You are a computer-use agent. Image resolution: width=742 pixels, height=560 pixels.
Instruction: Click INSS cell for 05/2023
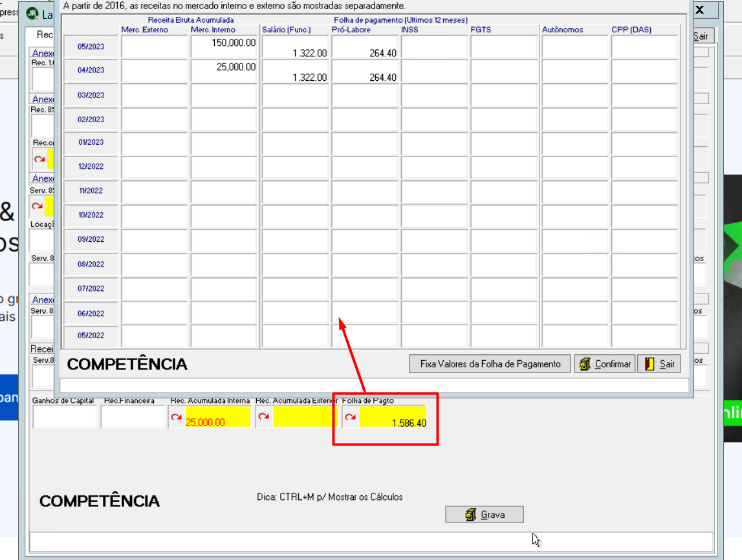(x=434, y=47)
